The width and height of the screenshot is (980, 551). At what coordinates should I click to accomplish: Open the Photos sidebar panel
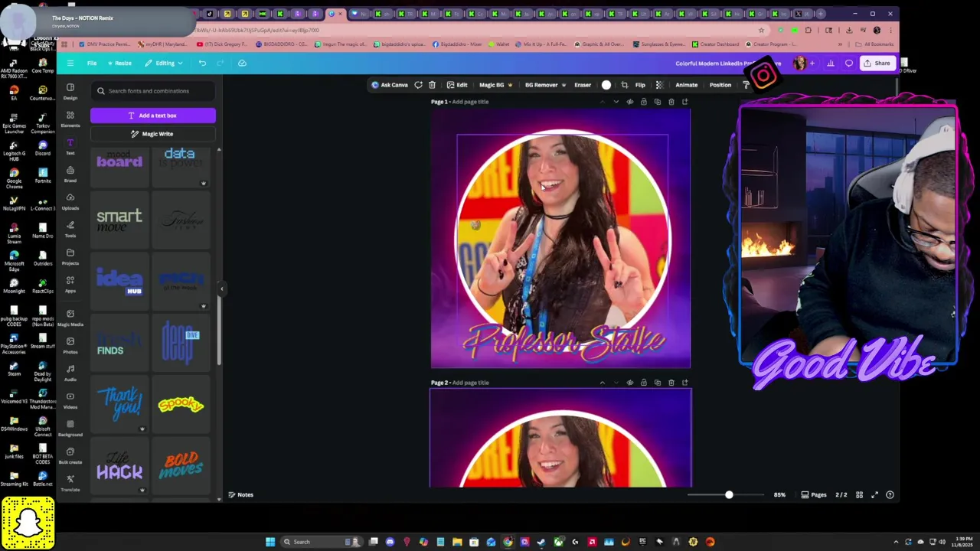pos(70,345)
